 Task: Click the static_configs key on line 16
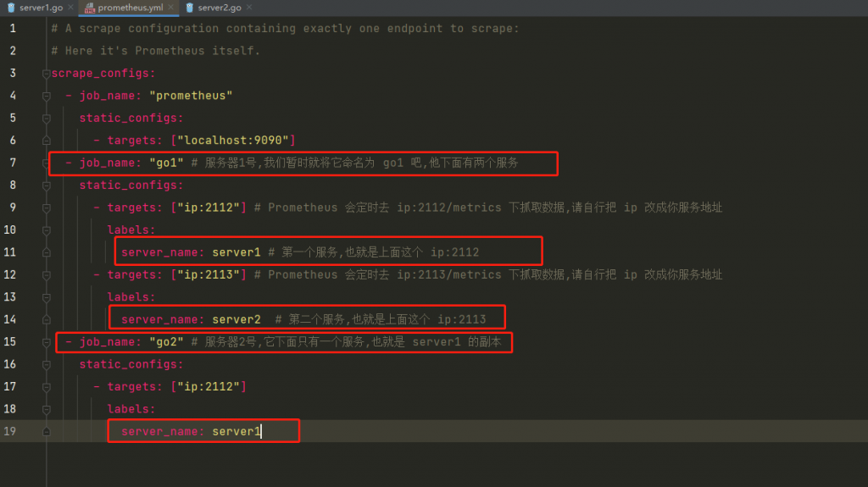click(x=131, y=364)
